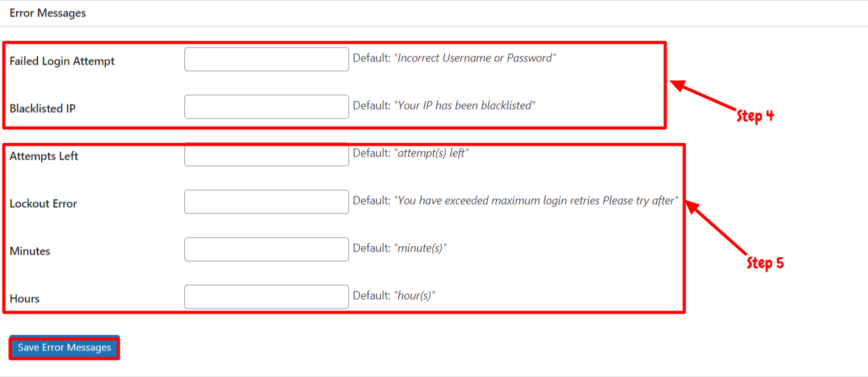Viewport: 868px width, 377px height.
Task: Click the Step 4 annotation label
Action: [x=755, y=116]
